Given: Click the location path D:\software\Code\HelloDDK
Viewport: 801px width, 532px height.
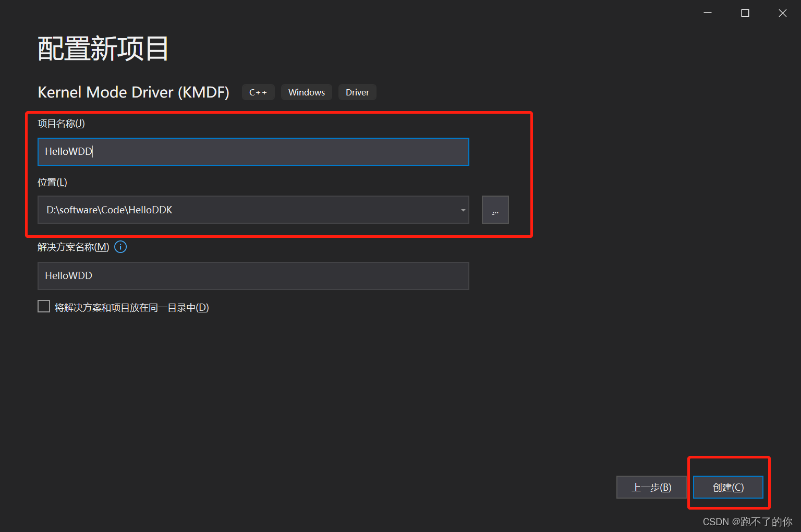Looking at the screenshot, I should tap(110, 210).
